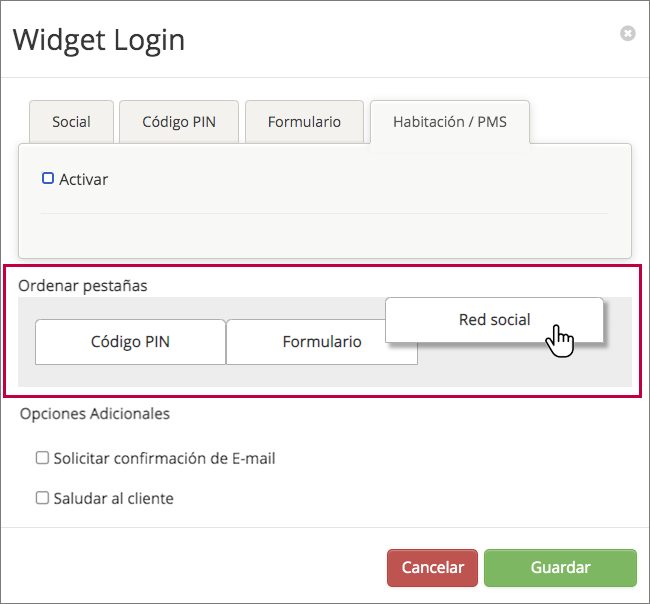Click the Opciones Adicionales heading
Screen dimensions: 650x604
[x=95, y=413]
